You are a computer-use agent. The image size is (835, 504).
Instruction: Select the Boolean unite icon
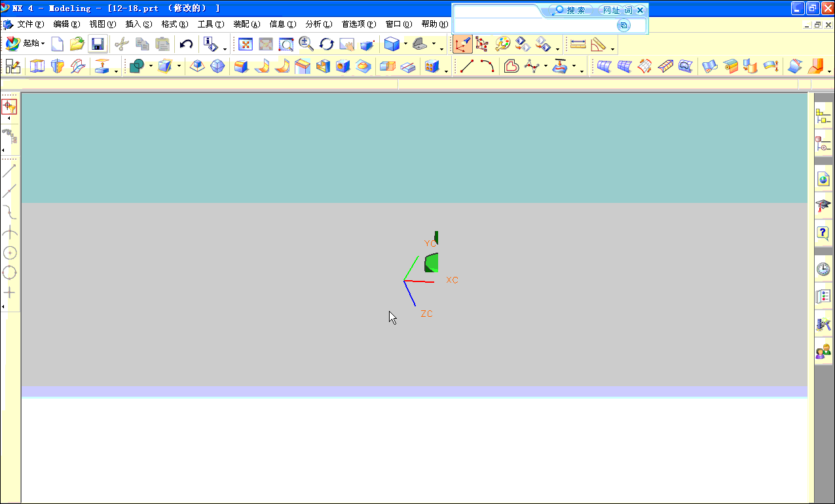point(136,66)
